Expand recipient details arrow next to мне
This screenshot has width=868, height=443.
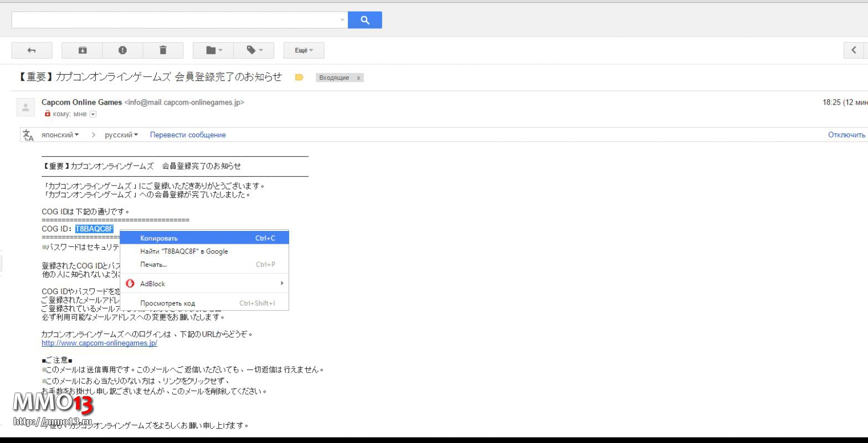pos(93,114)
